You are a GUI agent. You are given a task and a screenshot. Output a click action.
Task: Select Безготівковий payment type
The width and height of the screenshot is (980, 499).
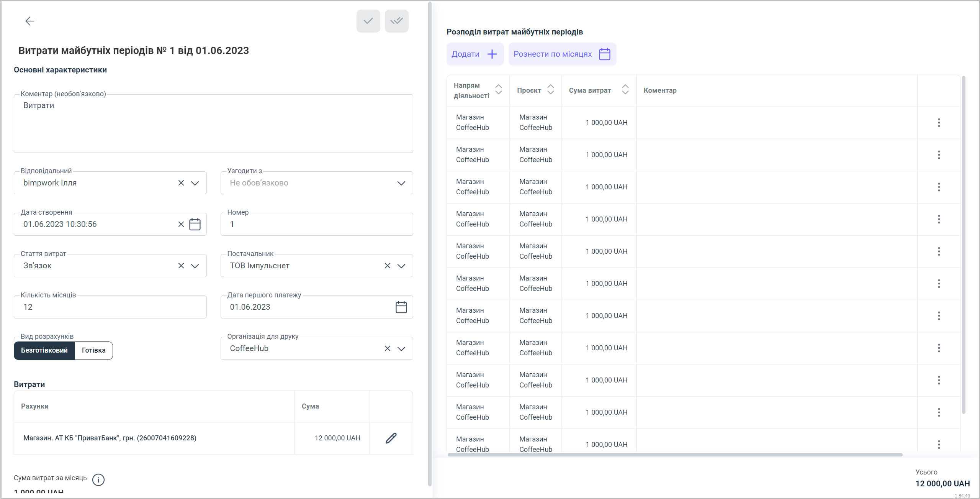coord(44,350)
